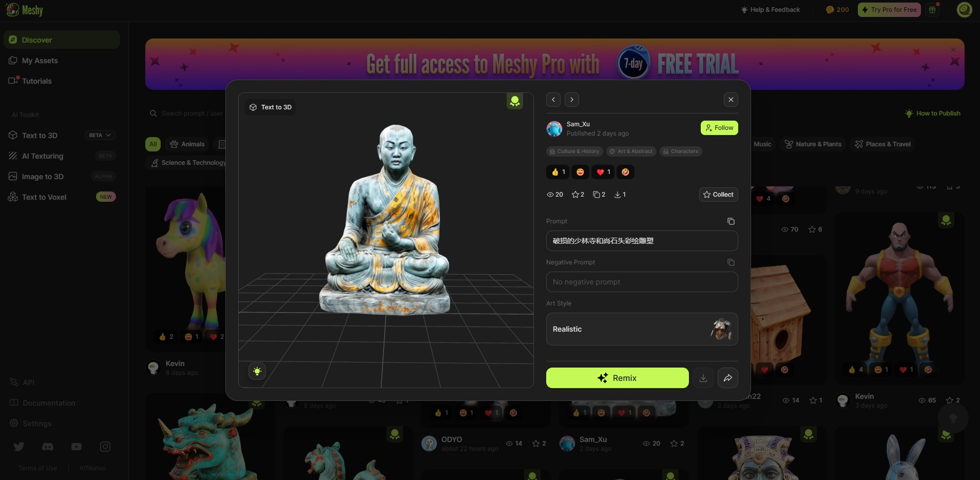Open the YouTube channel icon
The height and width of the screenshot is (480, 980).
[76, 447]
